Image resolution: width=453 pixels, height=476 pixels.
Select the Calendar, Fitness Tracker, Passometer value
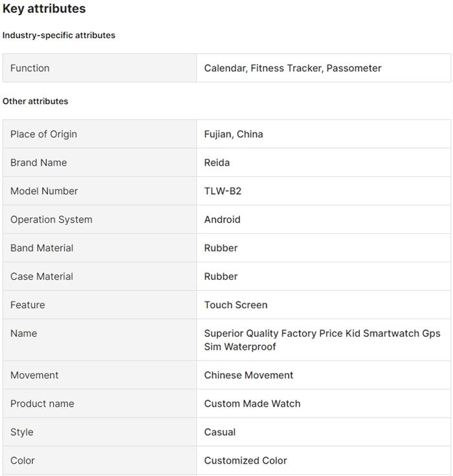coord(293,68)
